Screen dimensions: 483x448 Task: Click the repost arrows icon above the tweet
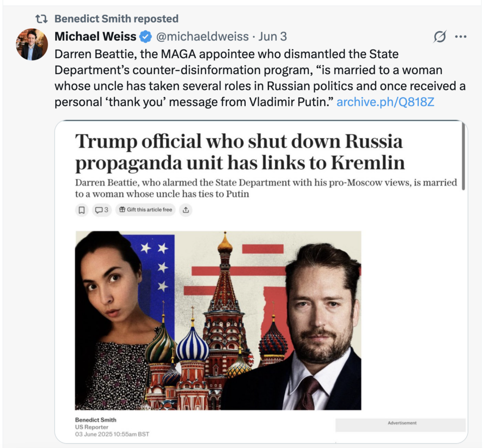(x=42, y=19)
